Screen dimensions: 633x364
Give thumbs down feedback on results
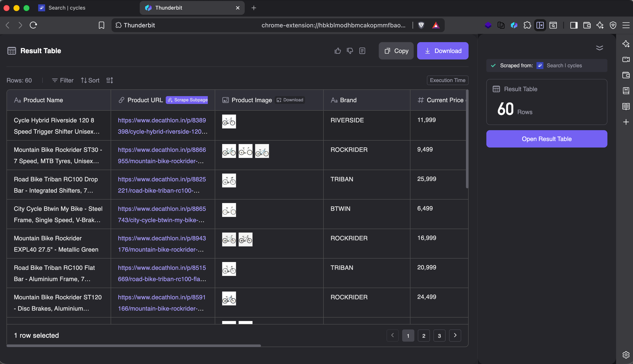point(350,51)
